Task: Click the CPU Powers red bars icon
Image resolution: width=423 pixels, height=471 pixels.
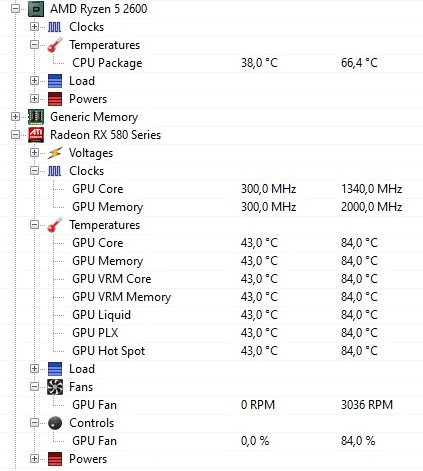Action: click(55, 99)
